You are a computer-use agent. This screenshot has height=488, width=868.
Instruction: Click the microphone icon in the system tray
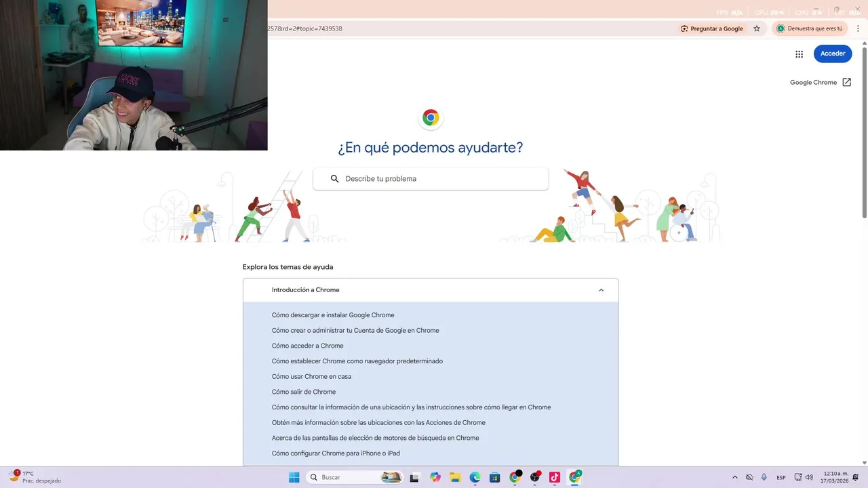(x=764, y=477)
